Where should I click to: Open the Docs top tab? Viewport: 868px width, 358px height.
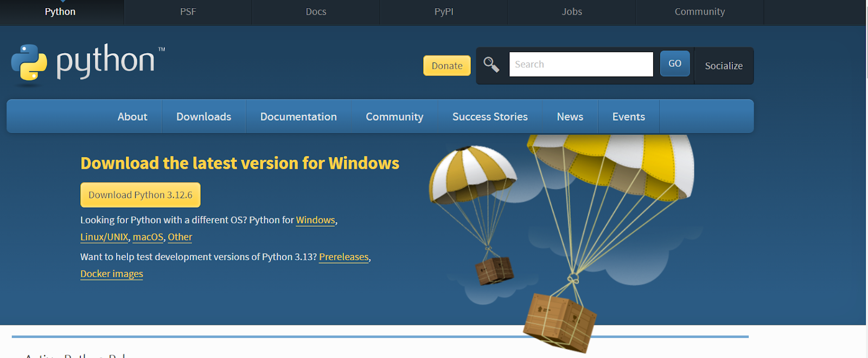click(316, 12)
